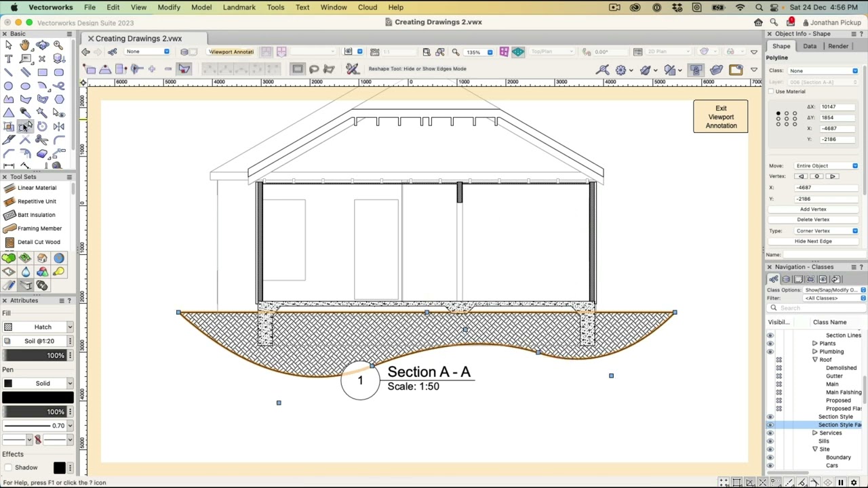The image size is (868, 488).
Task: Open the Landmark menu
Action: pos(239,7)
